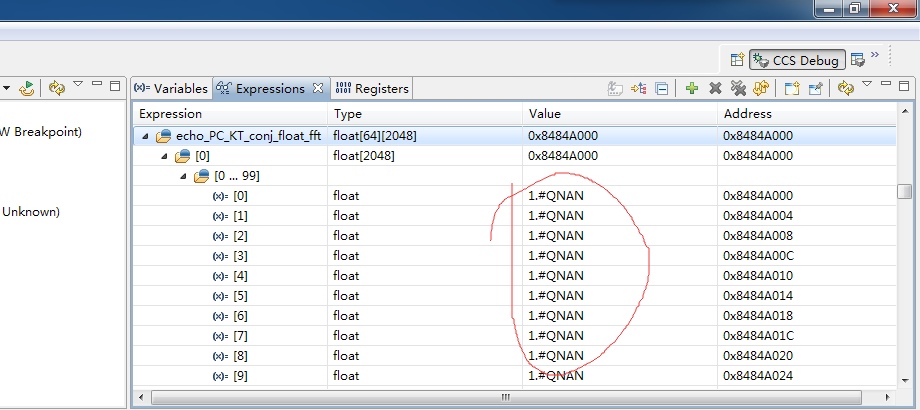920x410 pixels.
Task: Select element [6] row
Action: tap(515, 316)
